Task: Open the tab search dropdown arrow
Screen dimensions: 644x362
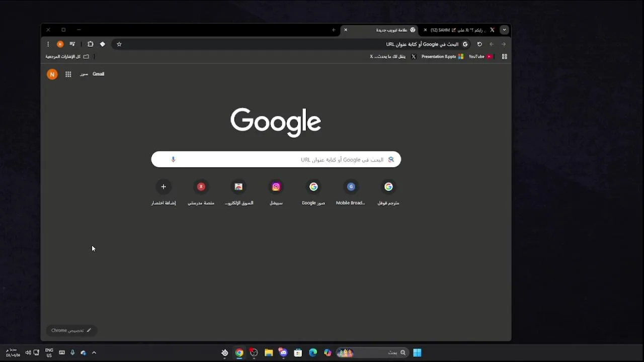Action: pyautogui.click(x=504, y=30)
